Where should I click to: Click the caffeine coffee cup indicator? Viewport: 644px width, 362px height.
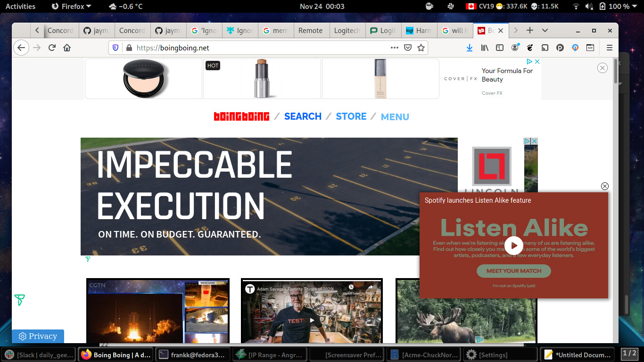(429, 6)
